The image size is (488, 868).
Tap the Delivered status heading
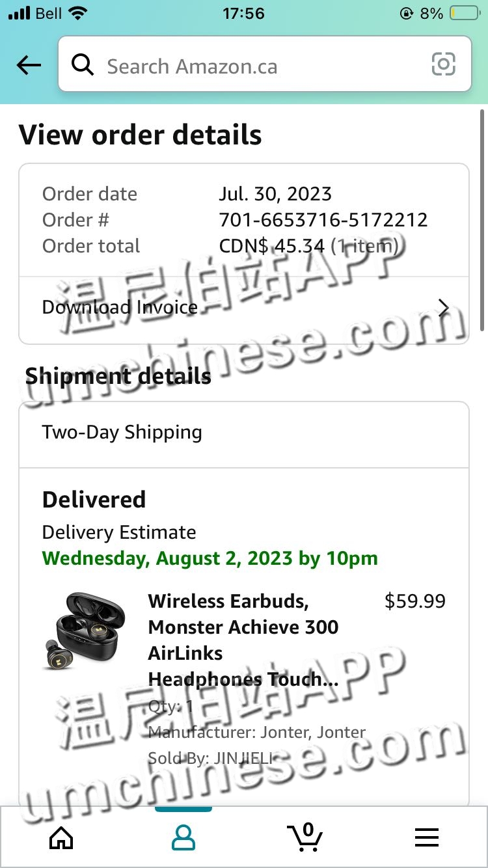pyautogui.click(x=94, y=500)
